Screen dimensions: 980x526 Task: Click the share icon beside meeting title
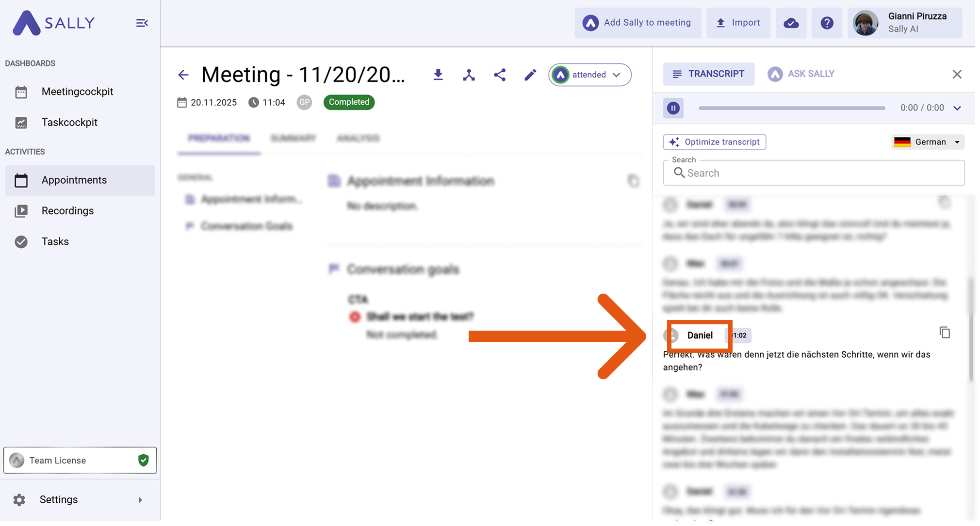[500, 75]
